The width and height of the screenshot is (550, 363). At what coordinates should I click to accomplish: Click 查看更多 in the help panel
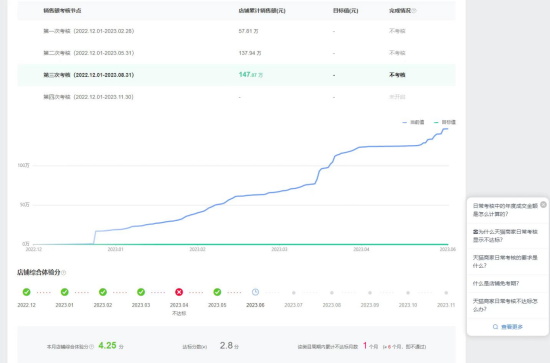(x=508, y=327)
